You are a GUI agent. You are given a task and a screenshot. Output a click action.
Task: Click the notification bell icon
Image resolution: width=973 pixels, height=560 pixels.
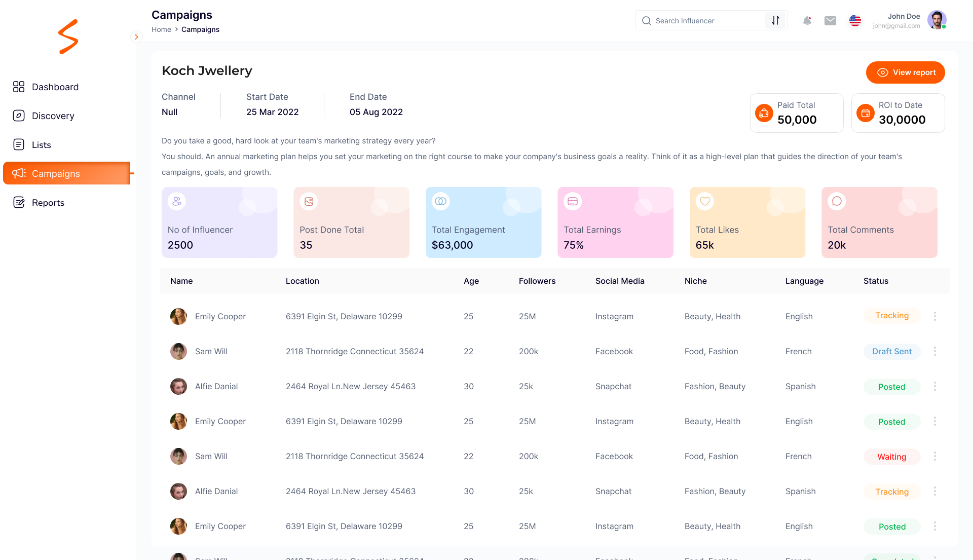click(x=807, y=21)
